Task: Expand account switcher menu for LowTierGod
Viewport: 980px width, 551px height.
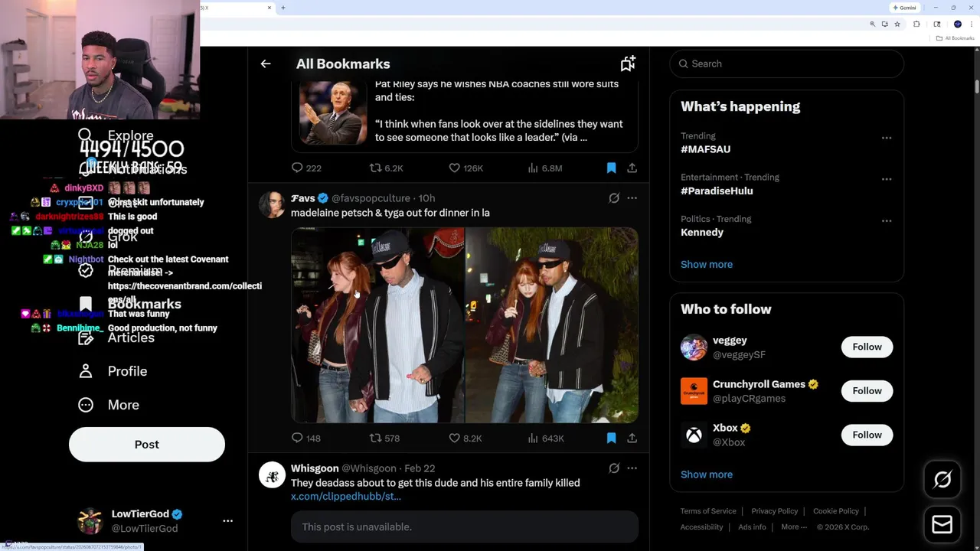Action: pos(227,521)
